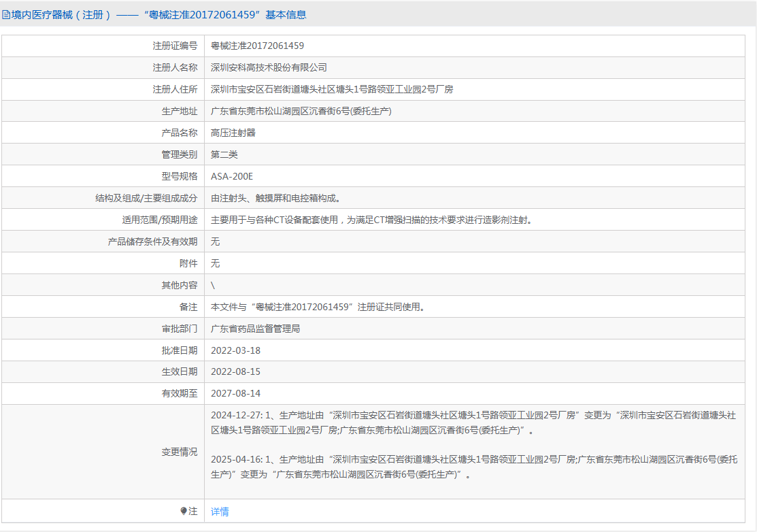Select the 2025-04-16 change record paragraph

click(475, 467)
